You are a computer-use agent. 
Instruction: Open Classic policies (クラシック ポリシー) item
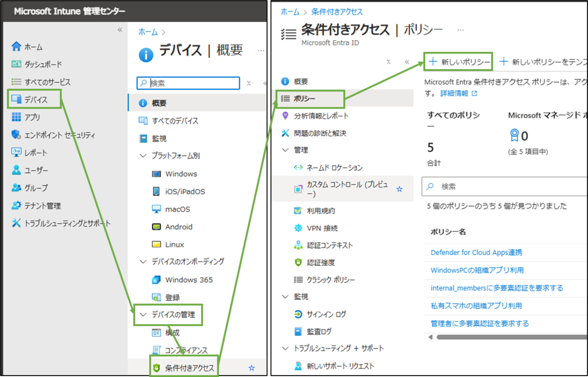click(x=324, y=280)
